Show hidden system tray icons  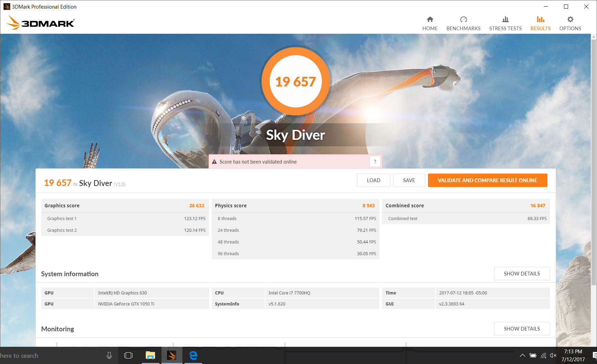523,355
